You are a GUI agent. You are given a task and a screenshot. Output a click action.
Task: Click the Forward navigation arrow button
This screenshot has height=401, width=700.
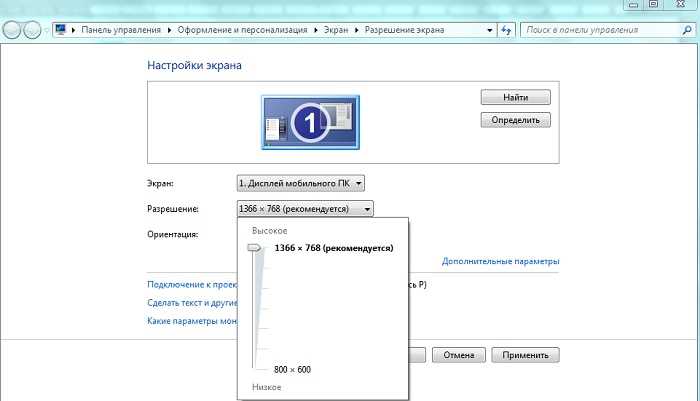coord(32,30)
